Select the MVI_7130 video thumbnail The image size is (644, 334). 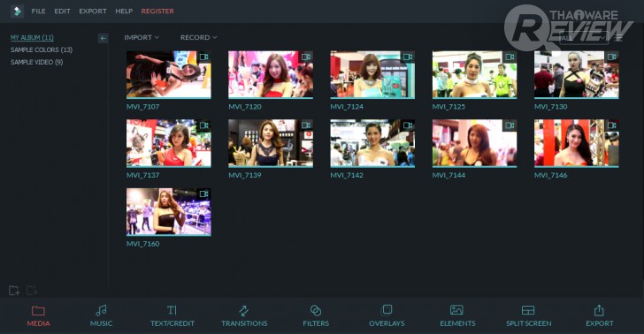tap(576, 75)
